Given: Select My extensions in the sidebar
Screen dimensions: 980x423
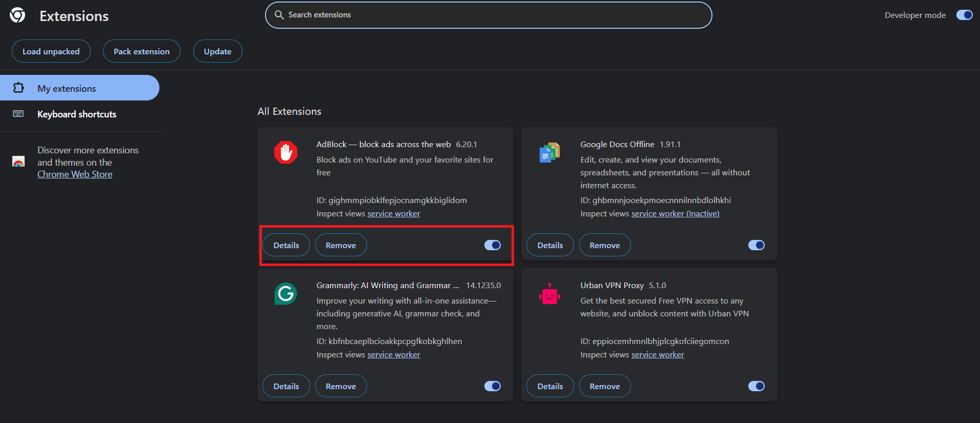Looking at the screenshot, I should coord(67,88).
